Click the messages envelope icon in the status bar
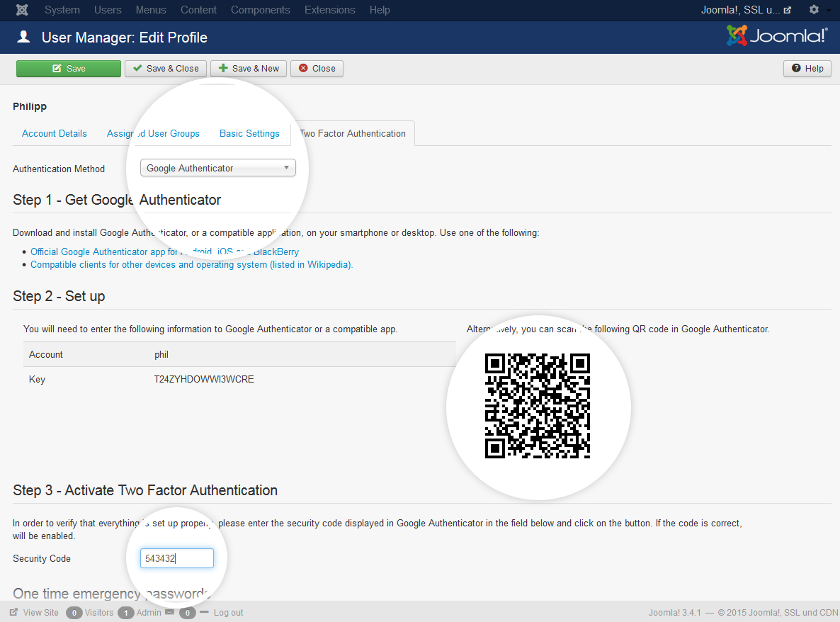This screenshot has width=840, height=622. [x=170, y=612]
